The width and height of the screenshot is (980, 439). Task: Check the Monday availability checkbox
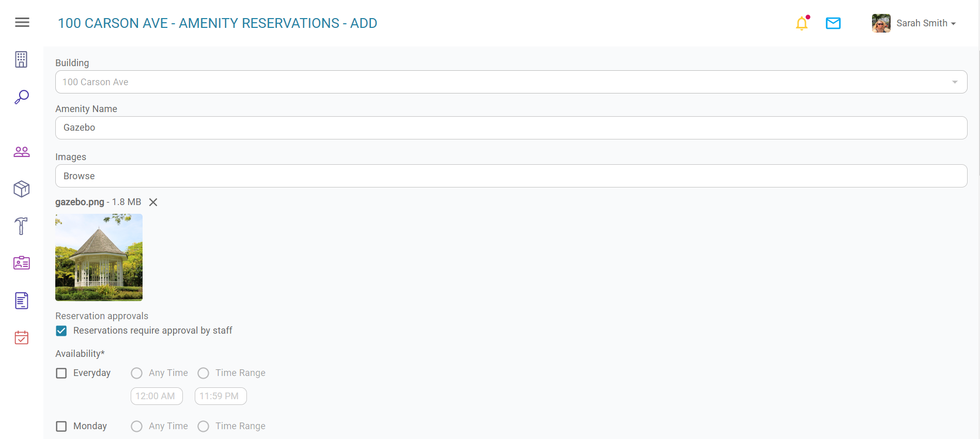pyautogui.click(x=61, y=427)
